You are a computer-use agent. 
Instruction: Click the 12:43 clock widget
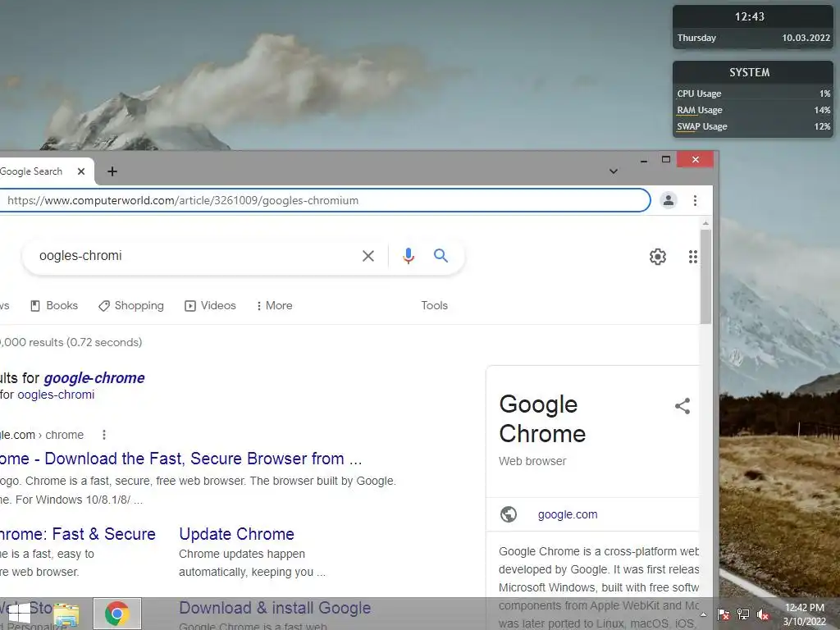click(750, 17)
